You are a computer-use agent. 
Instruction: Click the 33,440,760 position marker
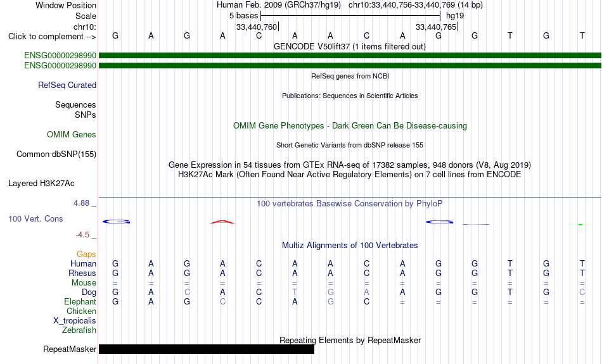(257, 27)
